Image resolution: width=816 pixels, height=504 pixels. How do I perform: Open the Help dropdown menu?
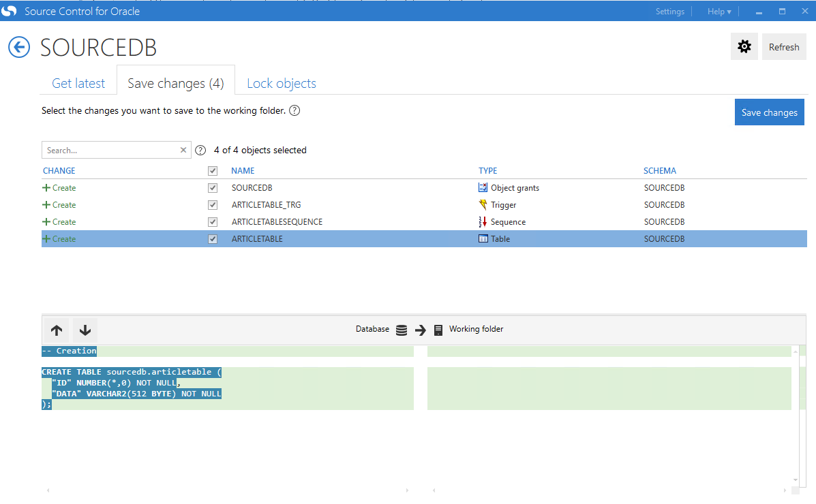(719, 12)
